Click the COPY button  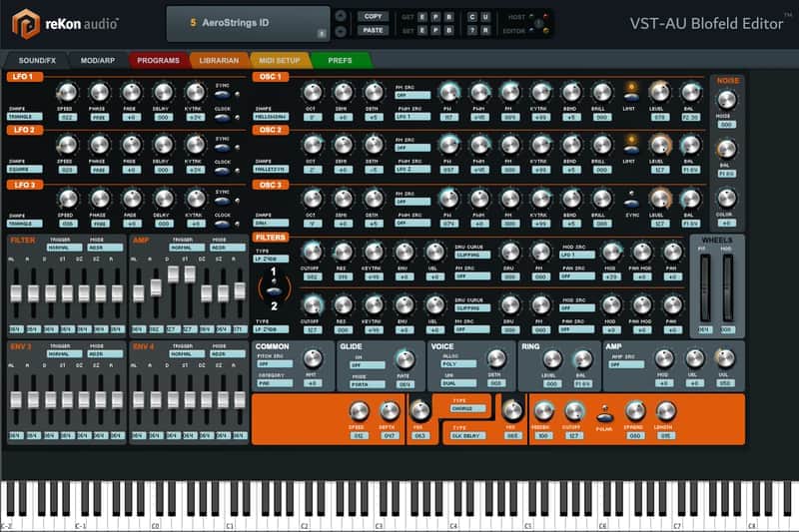click(x=373, y=16)
